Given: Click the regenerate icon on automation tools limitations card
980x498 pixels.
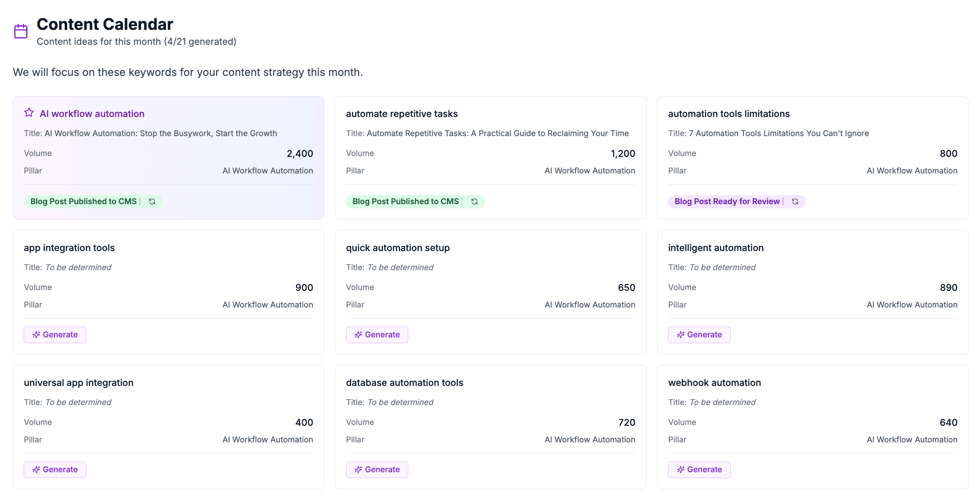Looking at the screenshot, I should click(x=795, y=201).
